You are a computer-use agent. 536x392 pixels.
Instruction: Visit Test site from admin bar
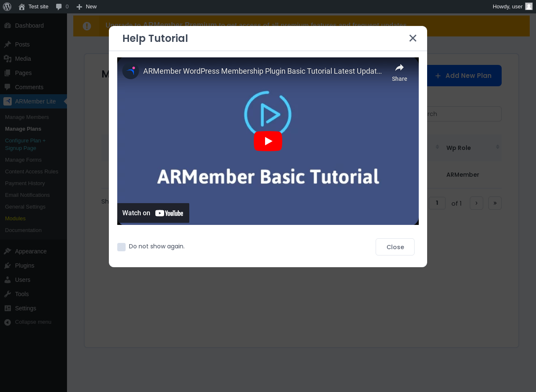33,7
